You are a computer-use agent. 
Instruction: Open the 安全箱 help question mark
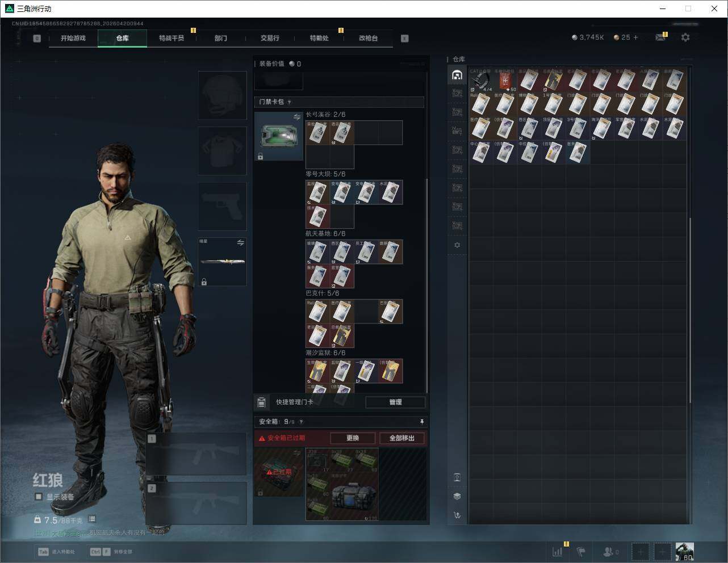(x=301, y=422)
